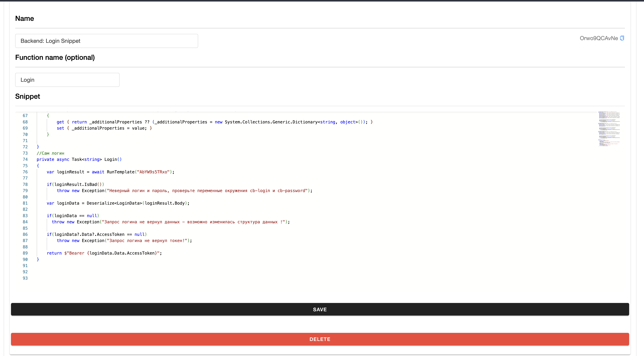Viewport: 644px width, 356px height.
Task: Click the RunTemplate call on line 76
Action: tap(120, 172)
